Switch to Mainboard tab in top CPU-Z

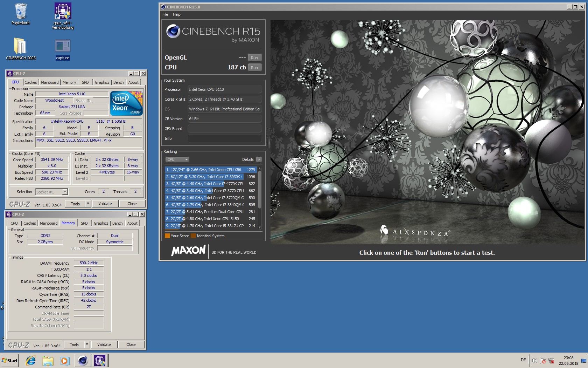coord(50,82)
